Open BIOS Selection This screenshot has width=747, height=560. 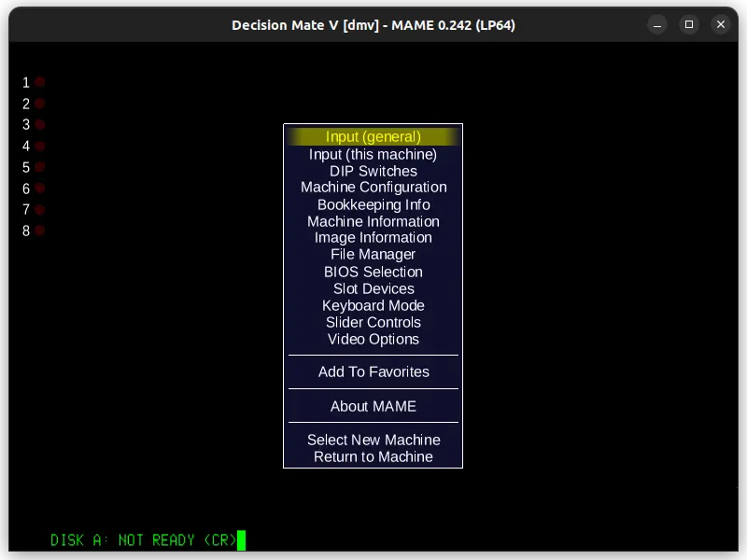(x=373, y=272)
